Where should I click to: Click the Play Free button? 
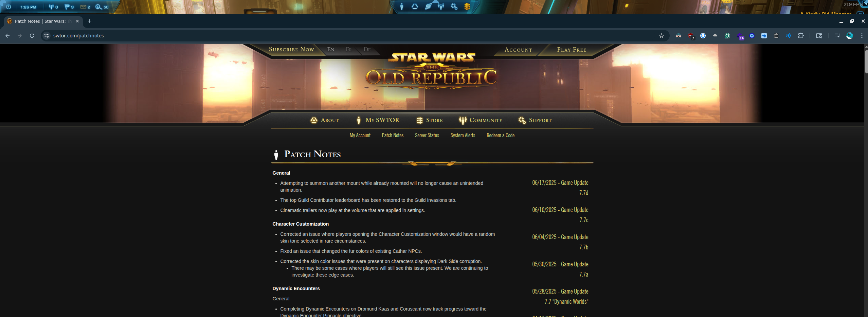click(x=572, y=50)
